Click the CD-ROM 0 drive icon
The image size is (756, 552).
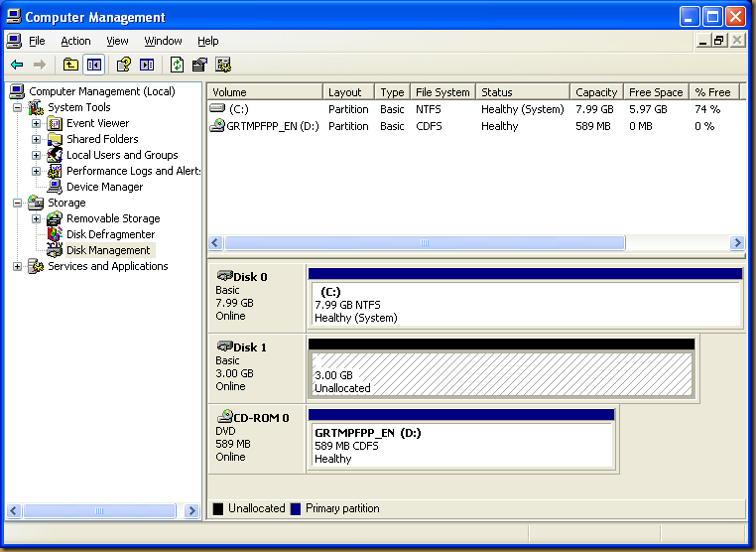pos(224,417)
